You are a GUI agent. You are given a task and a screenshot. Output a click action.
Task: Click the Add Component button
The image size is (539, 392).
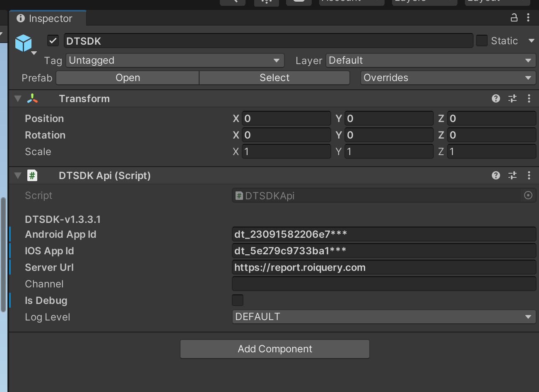275,349
